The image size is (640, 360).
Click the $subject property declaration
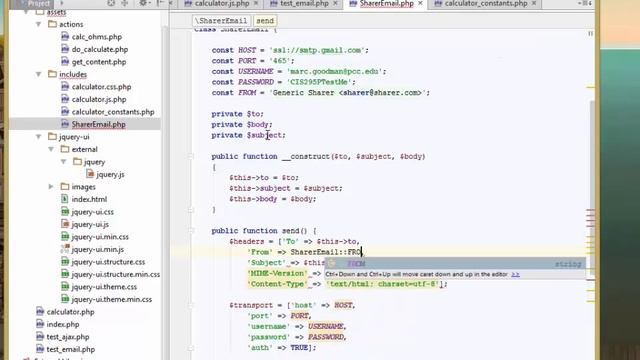(266, 135)
